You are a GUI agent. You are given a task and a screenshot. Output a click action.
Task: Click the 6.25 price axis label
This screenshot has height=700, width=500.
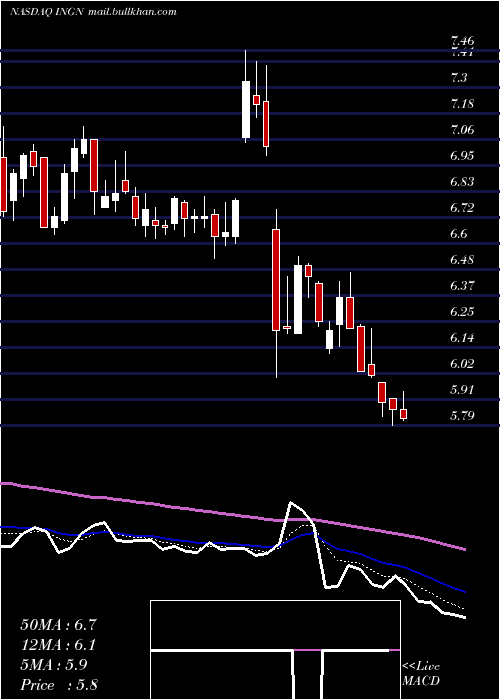pos(462,312)
